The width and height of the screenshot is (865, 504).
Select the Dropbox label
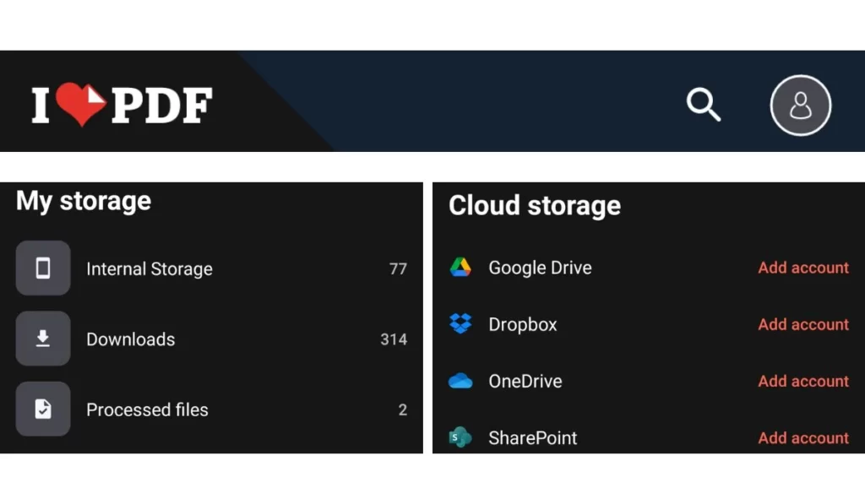point(522,325)
